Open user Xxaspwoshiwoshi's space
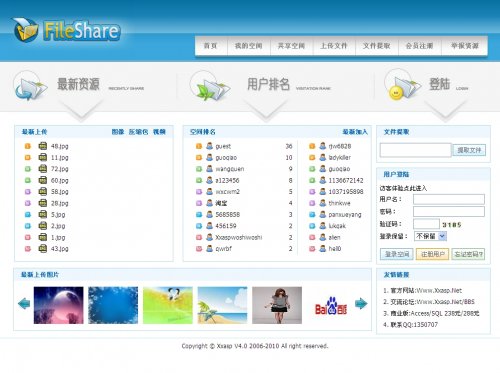500x373 pixels. [x=239, y=237]
